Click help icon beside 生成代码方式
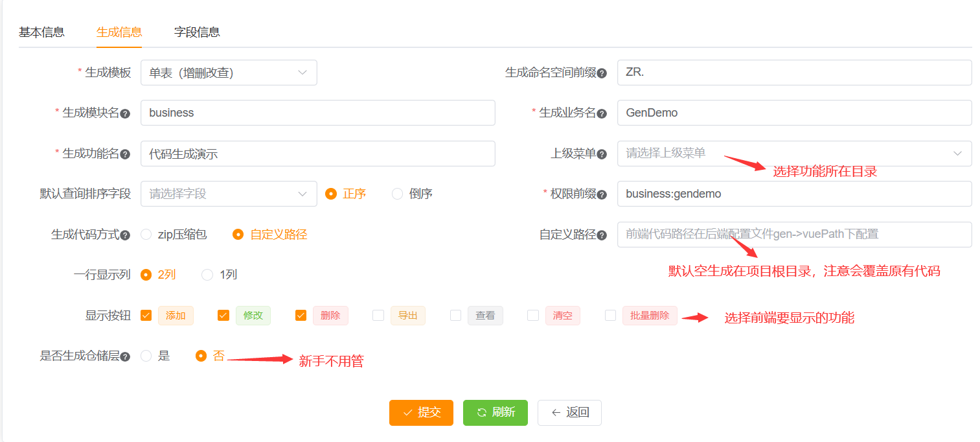Screen dimensions: 980x442 pos(125,235)
